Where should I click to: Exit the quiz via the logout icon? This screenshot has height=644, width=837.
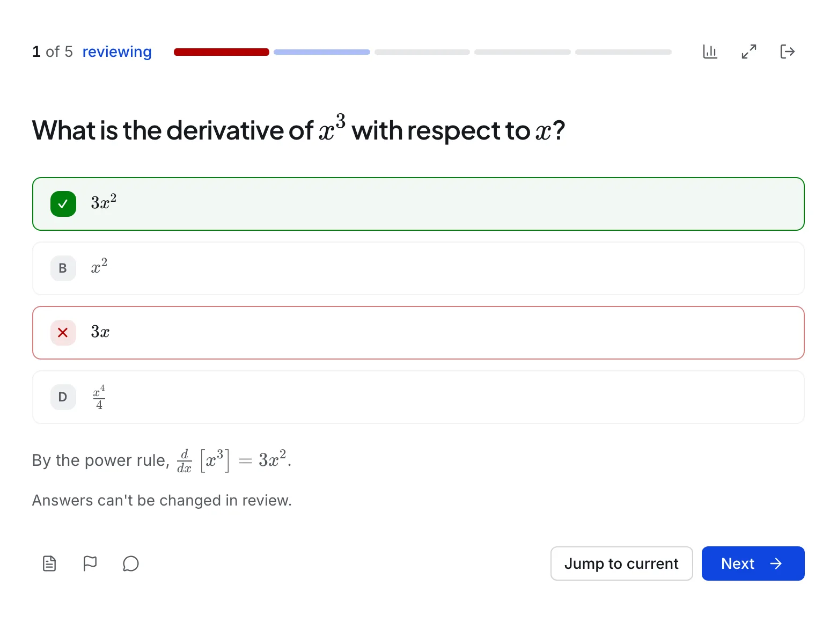coord(787,52)
